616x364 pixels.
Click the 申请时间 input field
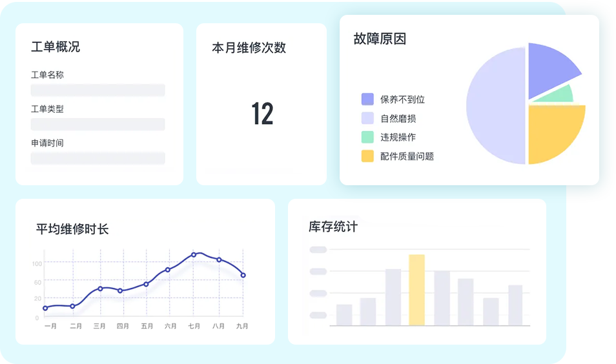(x=98, y=158)
